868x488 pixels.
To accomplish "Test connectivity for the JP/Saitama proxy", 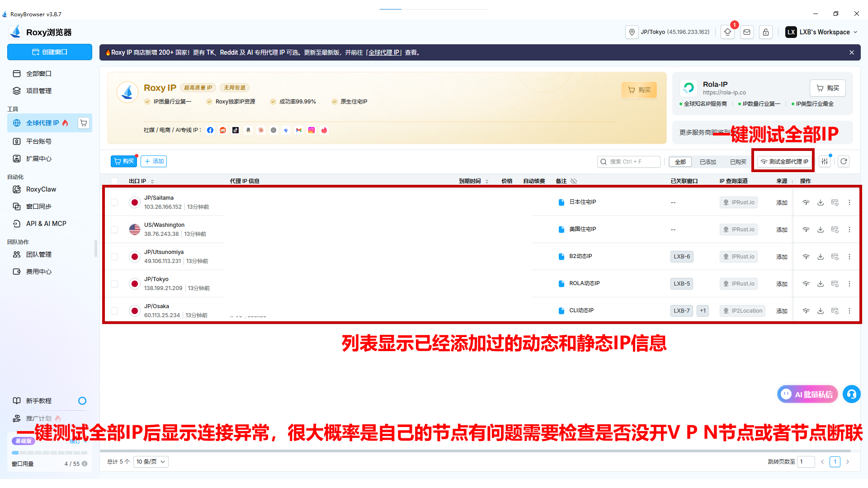I will 806,202.
